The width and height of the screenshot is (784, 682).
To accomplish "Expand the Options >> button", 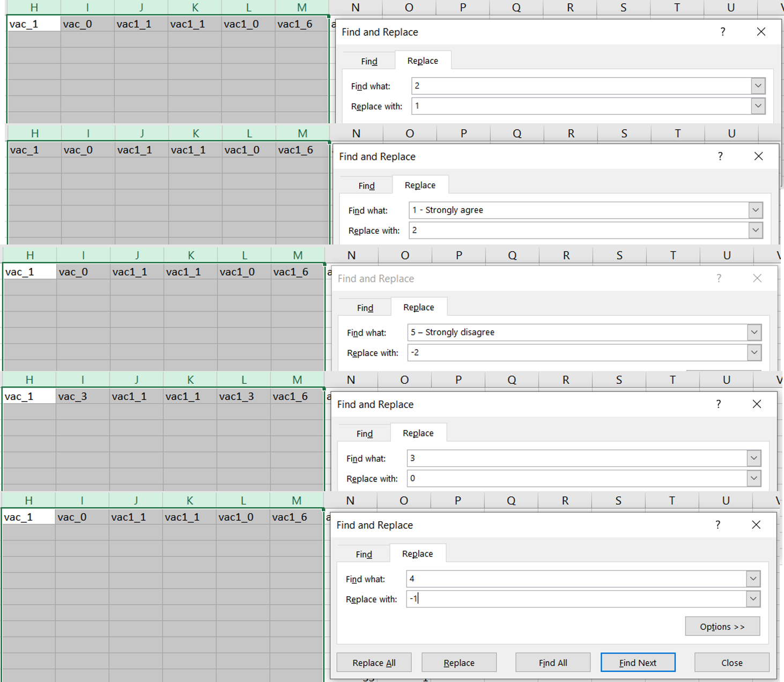I will point(722,626).
